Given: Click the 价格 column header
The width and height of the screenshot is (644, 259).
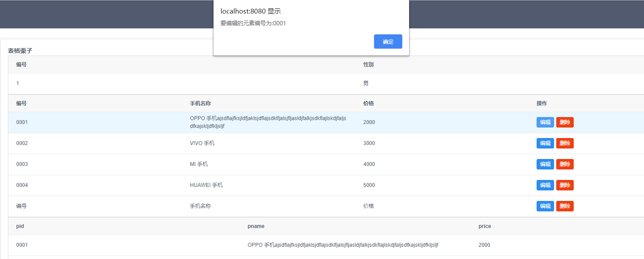Looking at the screenshot, I should 368,104.
